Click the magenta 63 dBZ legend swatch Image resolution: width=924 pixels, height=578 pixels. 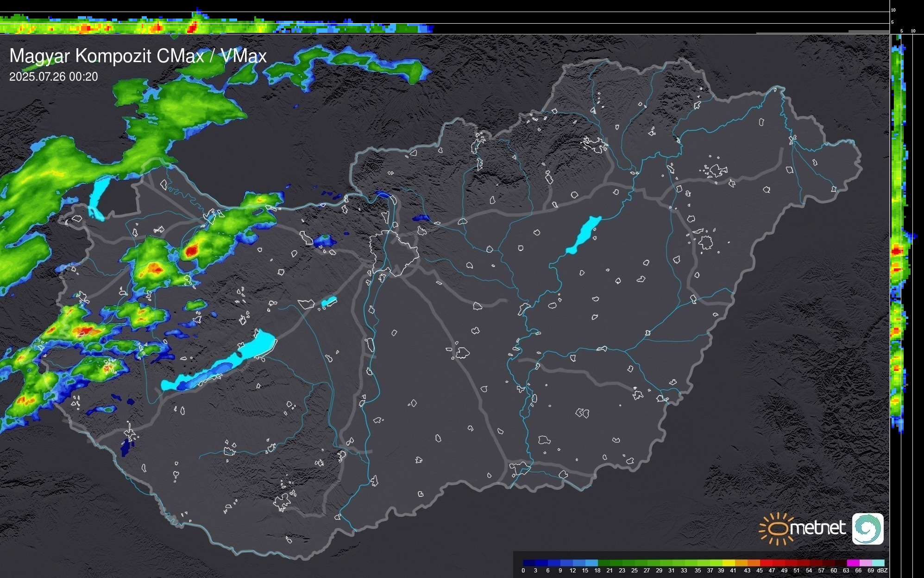pos(853,563)
